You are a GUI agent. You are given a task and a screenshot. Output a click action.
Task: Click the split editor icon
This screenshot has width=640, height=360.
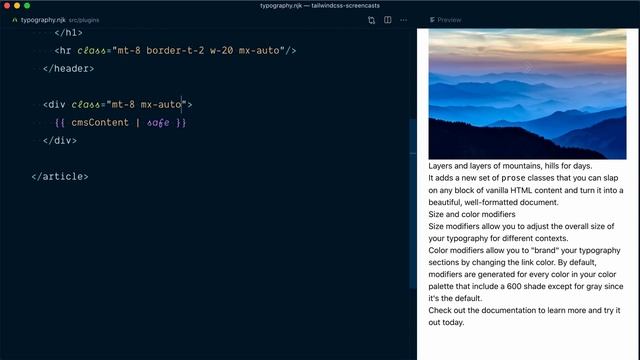point(388,20)
